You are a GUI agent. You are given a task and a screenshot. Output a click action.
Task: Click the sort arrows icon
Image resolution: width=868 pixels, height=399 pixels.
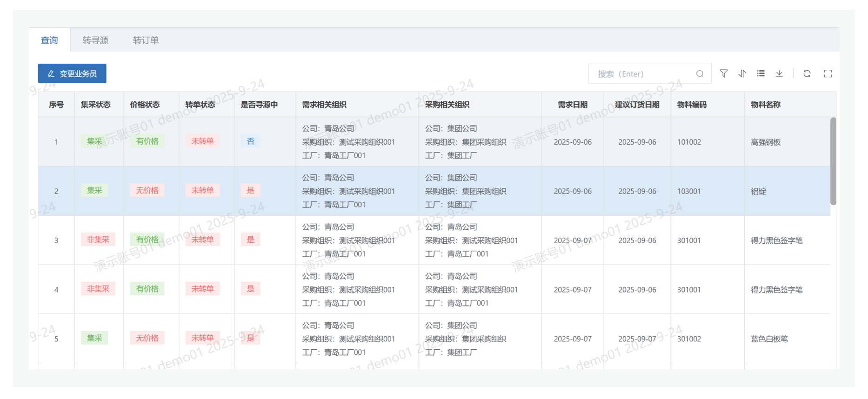[742, 73]
